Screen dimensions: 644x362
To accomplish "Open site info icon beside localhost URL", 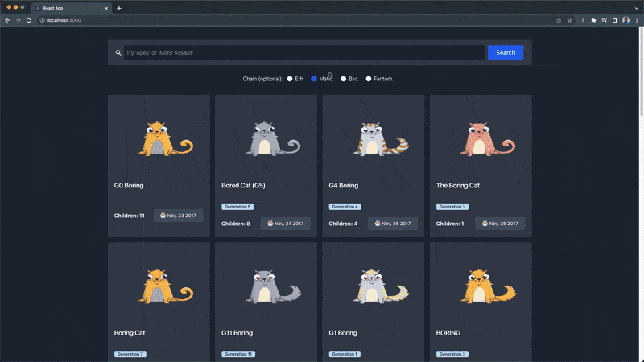I will [x=42, y=20].
